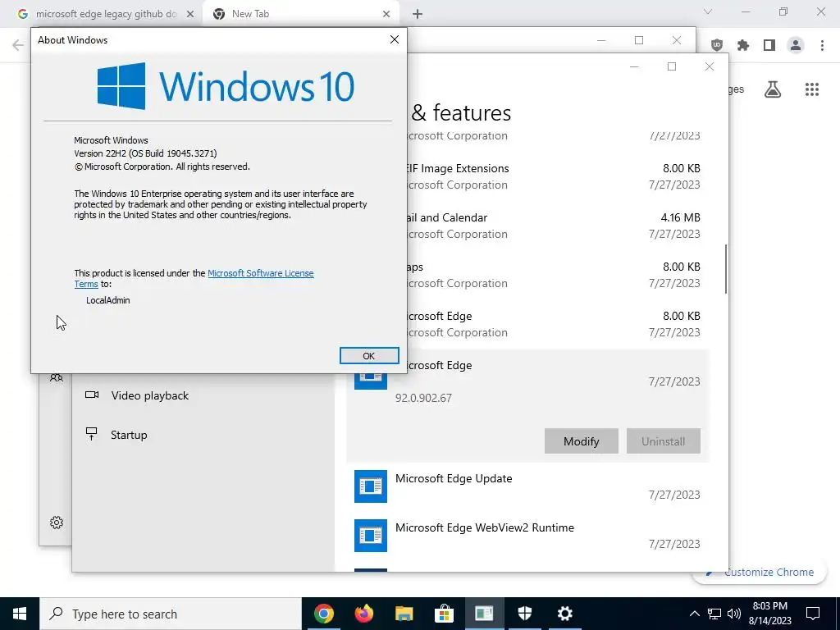Open the volume speaker tray icon
840x630 pixels.
tap(734, 614)
